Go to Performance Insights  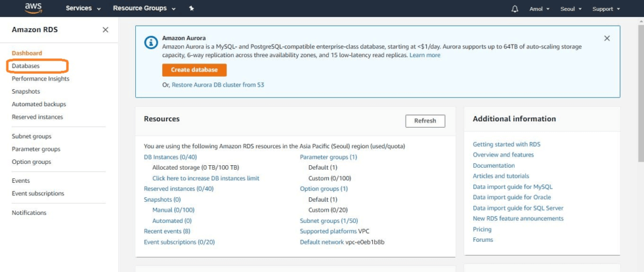(40, 79)
